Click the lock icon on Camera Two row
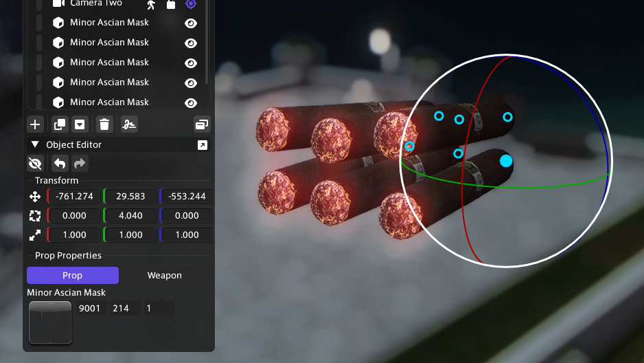Screen dimensions: 644x363 (x=171, y=4)
